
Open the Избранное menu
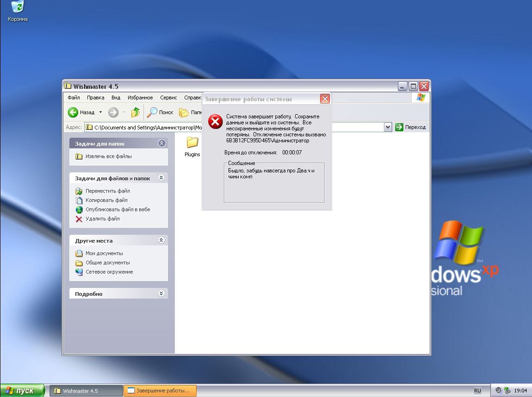click(x=140, y=98)
